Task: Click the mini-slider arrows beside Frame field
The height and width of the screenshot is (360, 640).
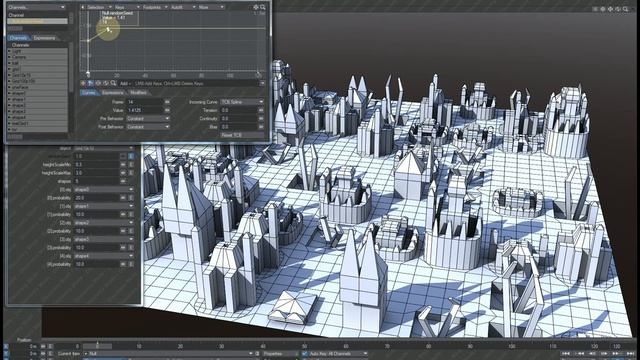Action: (x=167, y=102)
